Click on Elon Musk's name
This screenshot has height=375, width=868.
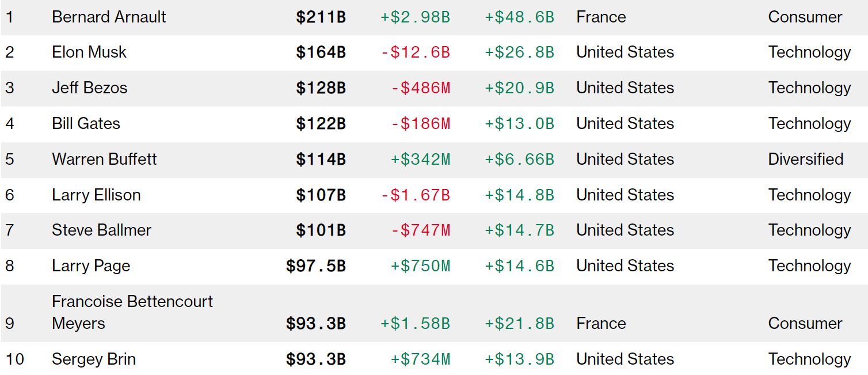(89, 52)
